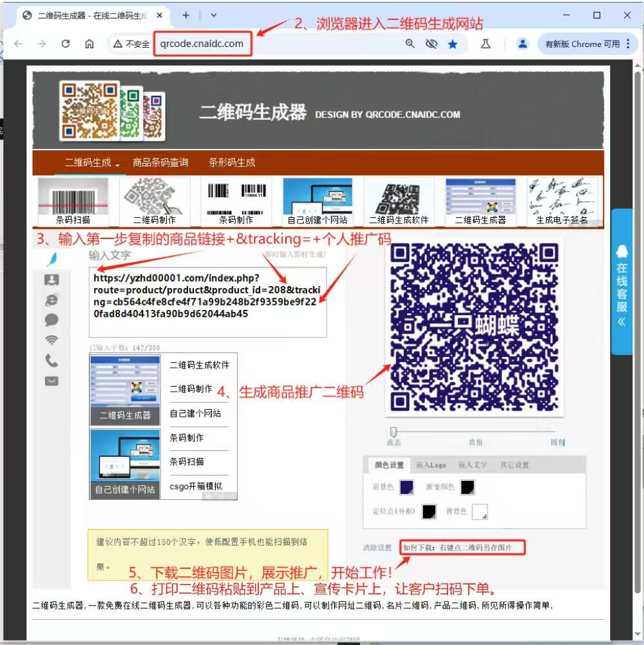This screenshot has height=645, width=644.
Task: Select the SMS chat bubble sidebar icon
Action: point(52,320)
